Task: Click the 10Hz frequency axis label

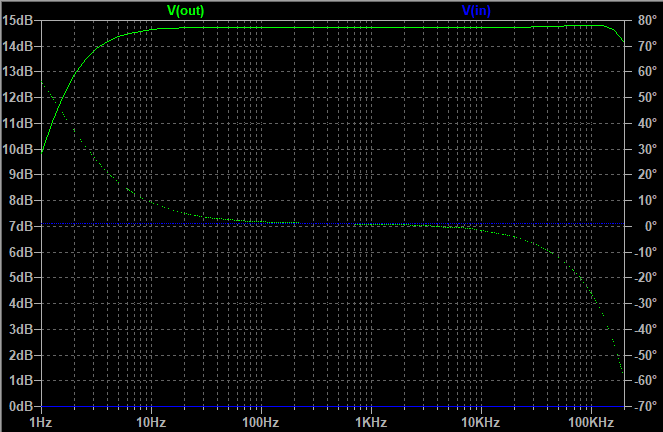Action: 151,422
